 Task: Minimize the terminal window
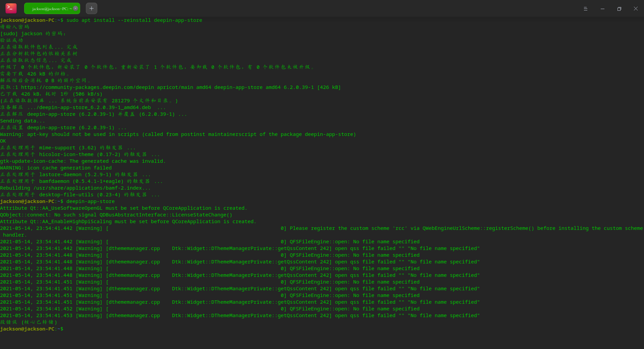[602, 9]
